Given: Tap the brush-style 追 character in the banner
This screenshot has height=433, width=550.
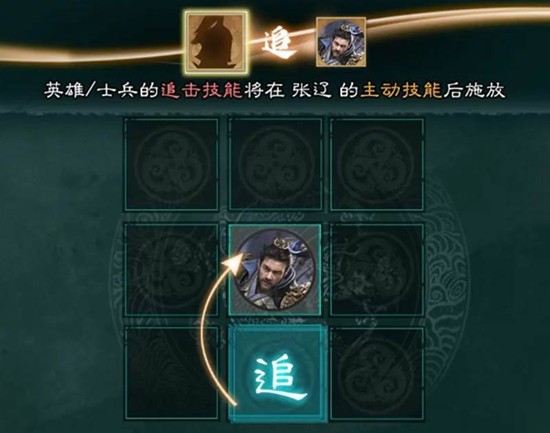Looking at the screenshot, I should click(x=277, y=43).
